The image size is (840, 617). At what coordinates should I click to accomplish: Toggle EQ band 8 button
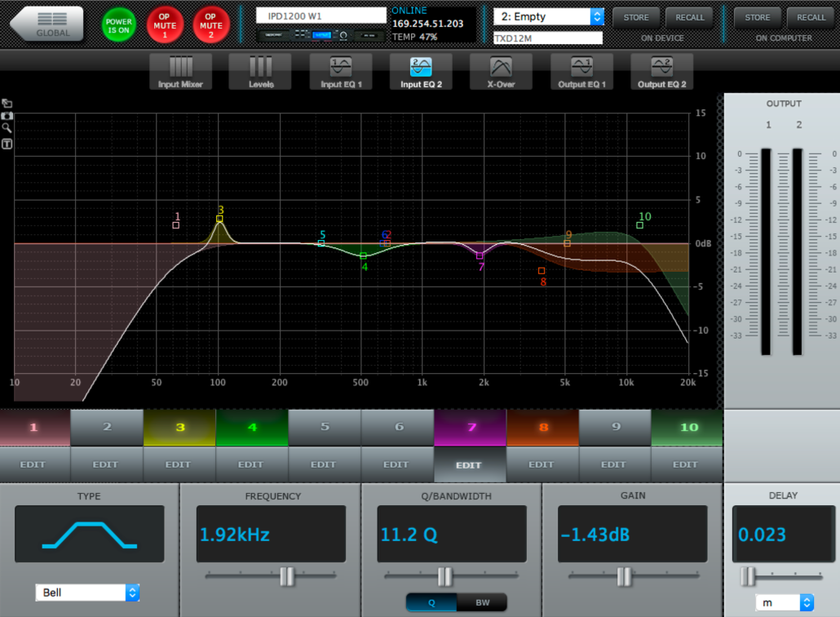coord(542,427)
